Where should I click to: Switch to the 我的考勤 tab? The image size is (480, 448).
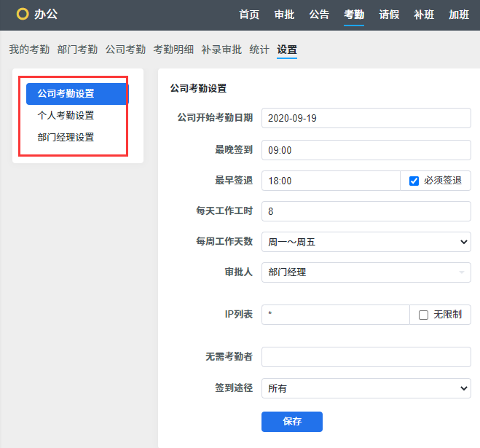[x=29, y=50]
